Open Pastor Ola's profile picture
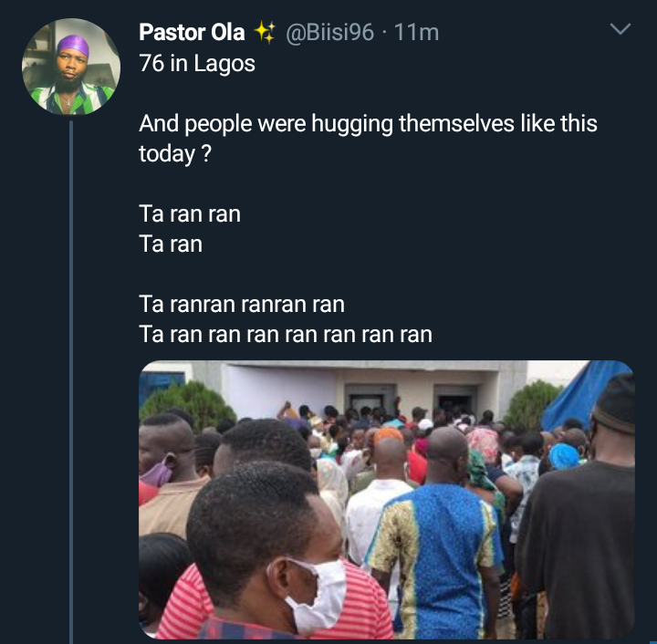This screenshot has width=657, height=644. pos(71,68)
